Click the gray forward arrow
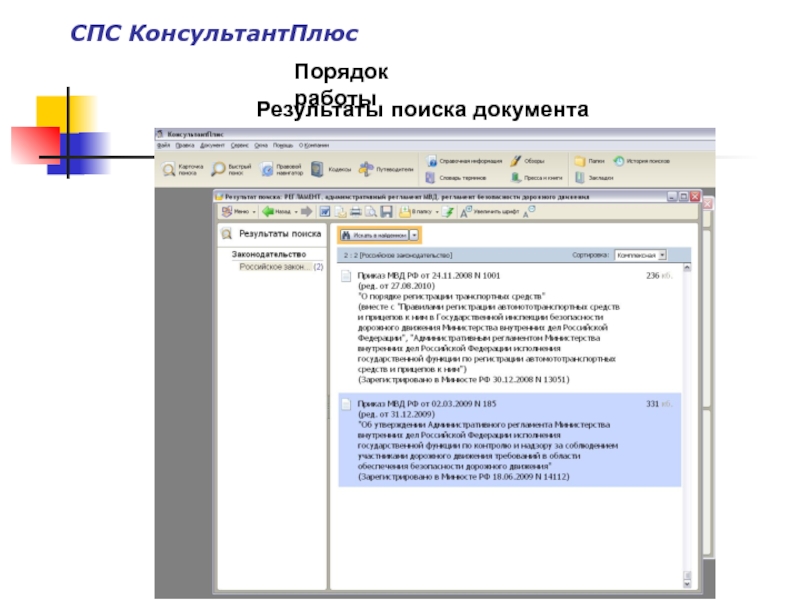Screen dimensions: 800x600 (x=307, y=212)
